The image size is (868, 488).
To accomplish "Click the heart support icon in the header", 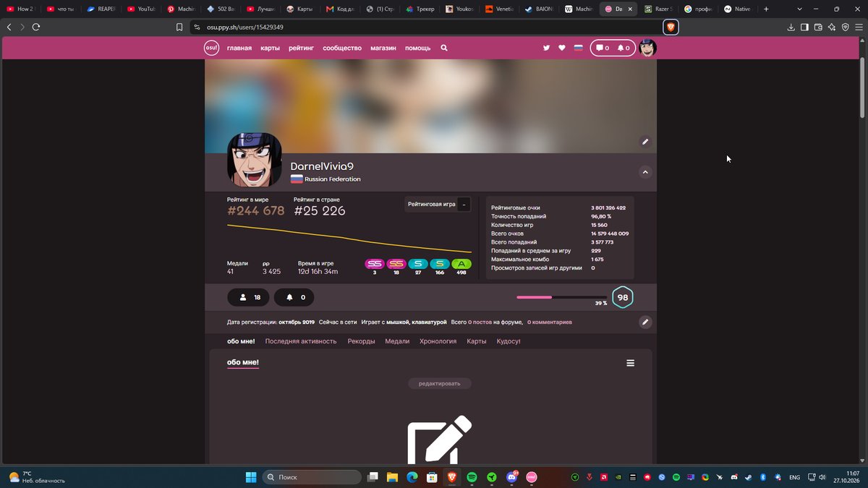I will [x=562, y=48].
